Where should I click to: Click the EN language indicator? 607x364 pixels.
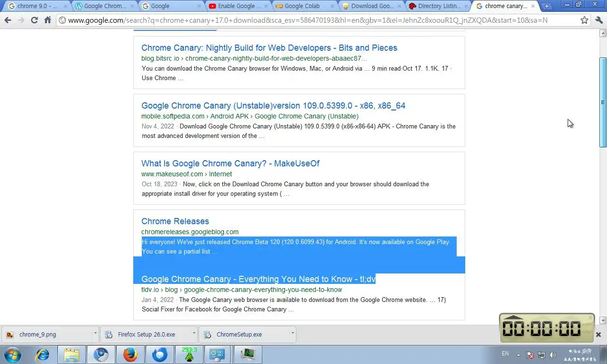[x=506, y=354]
